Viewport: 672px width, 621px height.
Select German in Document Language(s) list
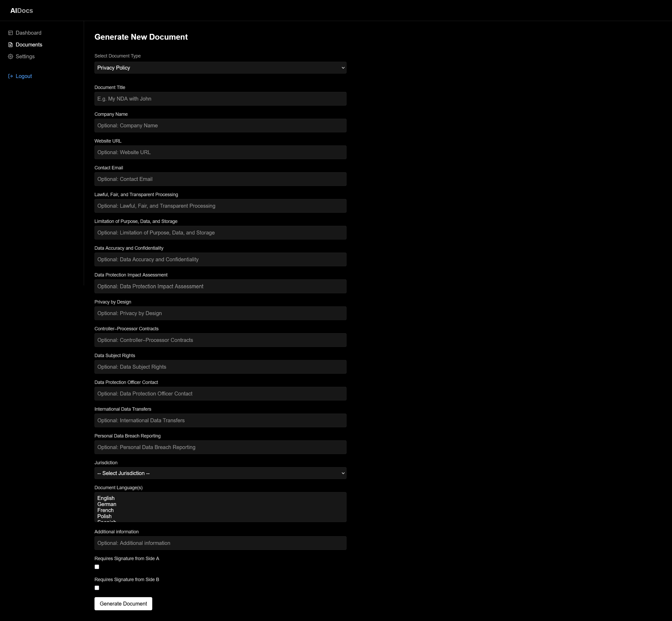107,504
